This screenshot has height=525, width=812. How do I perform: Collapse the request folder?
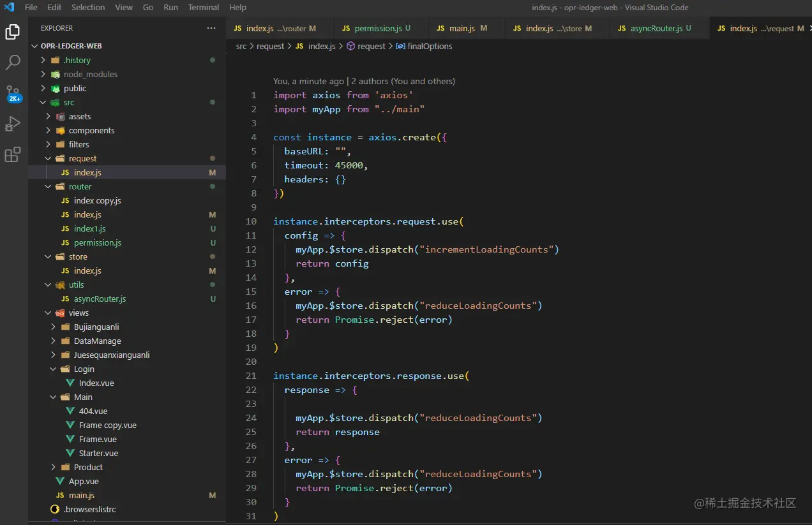point(48,158)
